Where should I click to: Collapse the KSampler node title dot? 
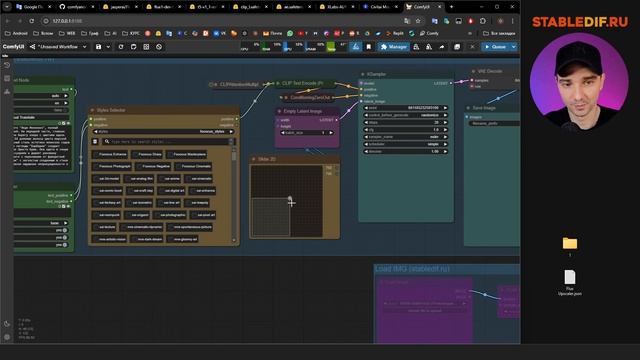coord(362,74)
